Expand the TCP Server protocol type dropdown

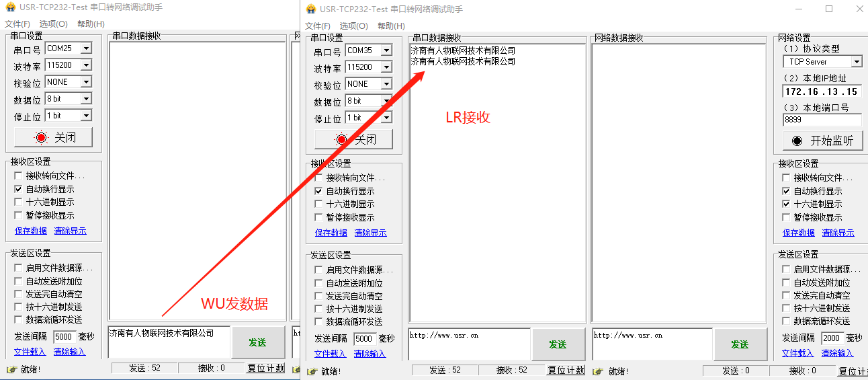[x=856, y=62]
